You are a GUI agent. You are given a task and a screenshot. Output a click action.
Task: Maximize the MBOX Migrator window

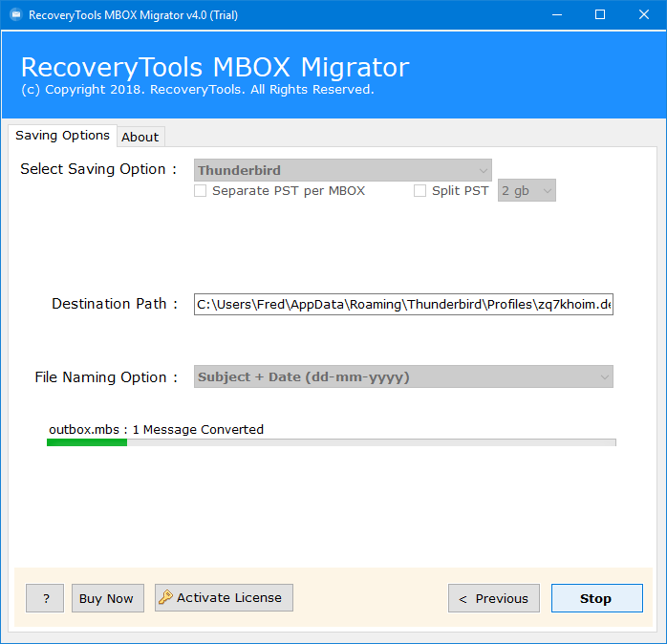(x=600, y=15)
